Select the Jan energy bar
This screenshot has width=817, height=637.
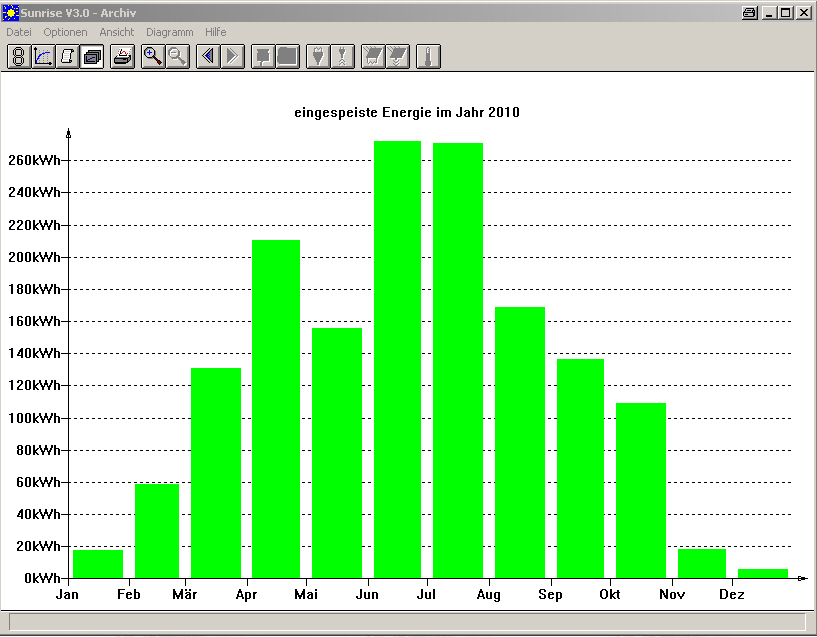pyautogui.click(x=98, y=564)
